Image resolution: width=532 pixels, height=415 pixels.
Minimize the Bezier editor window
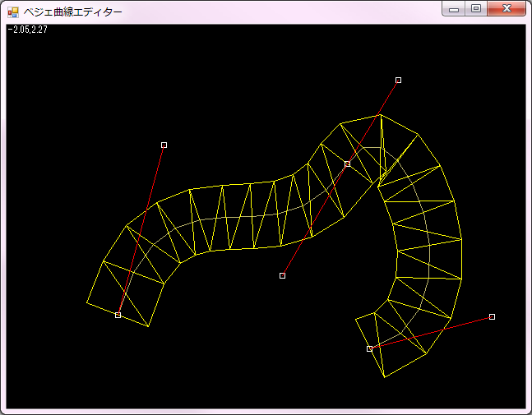pyautogui.click(x=453, y=9)
